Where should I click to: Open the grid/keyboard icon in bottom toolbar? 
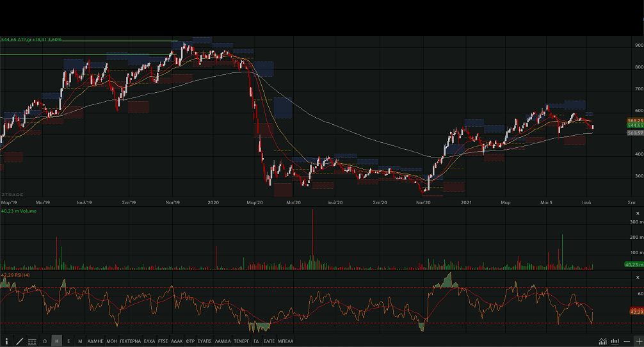[32, 341]
